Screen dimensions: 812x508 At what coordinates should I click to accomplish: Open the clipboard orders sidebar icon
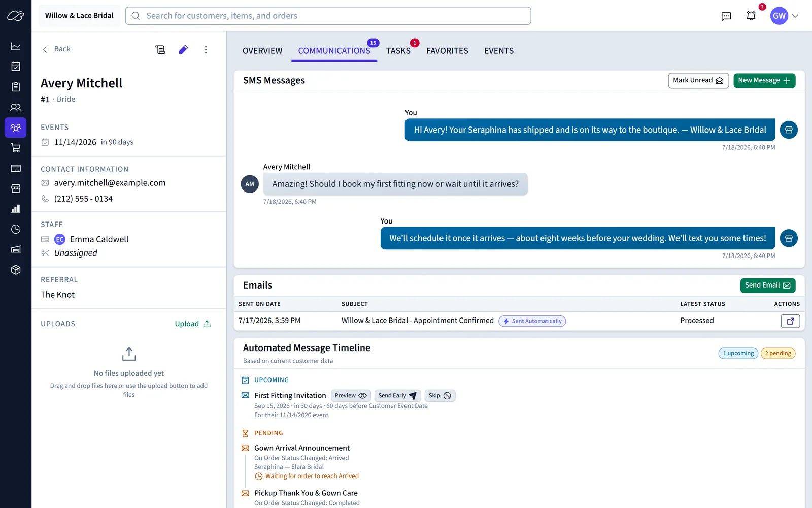[x=16, y=87]
